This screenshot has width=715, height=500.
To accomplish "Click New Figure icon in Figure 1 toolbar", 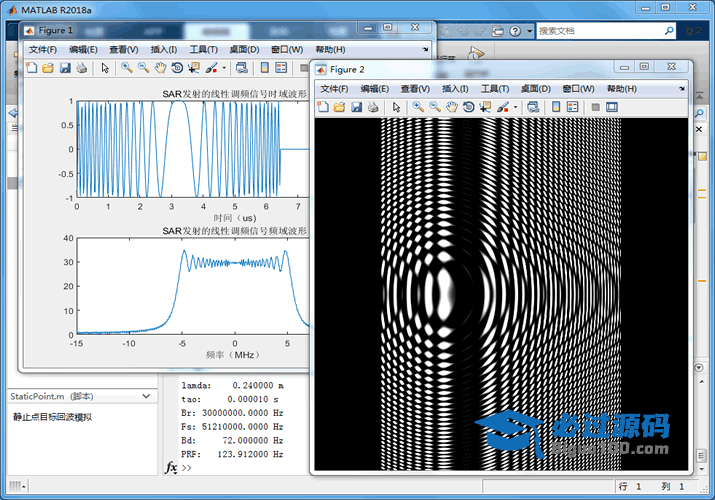I will point(31,68).
